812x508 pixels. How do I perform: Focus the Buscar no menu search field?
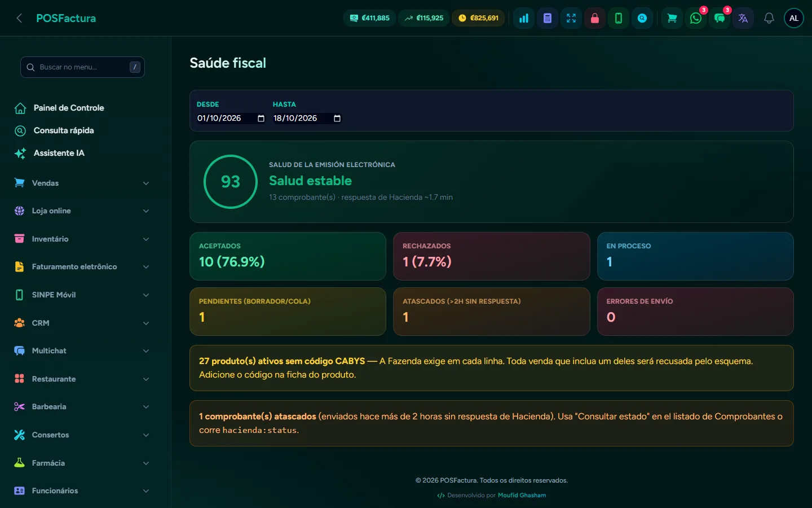coord(82,67)
